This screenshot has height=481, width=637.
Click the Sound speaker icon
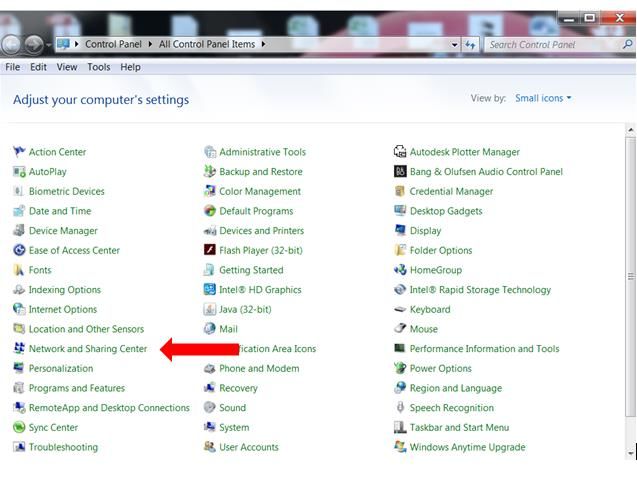pyautogui.click(x=210, y=407)
